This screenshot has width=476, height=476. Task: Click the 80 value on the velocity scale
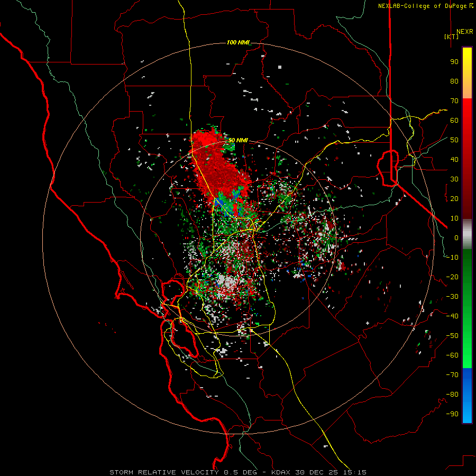(454, 81)
